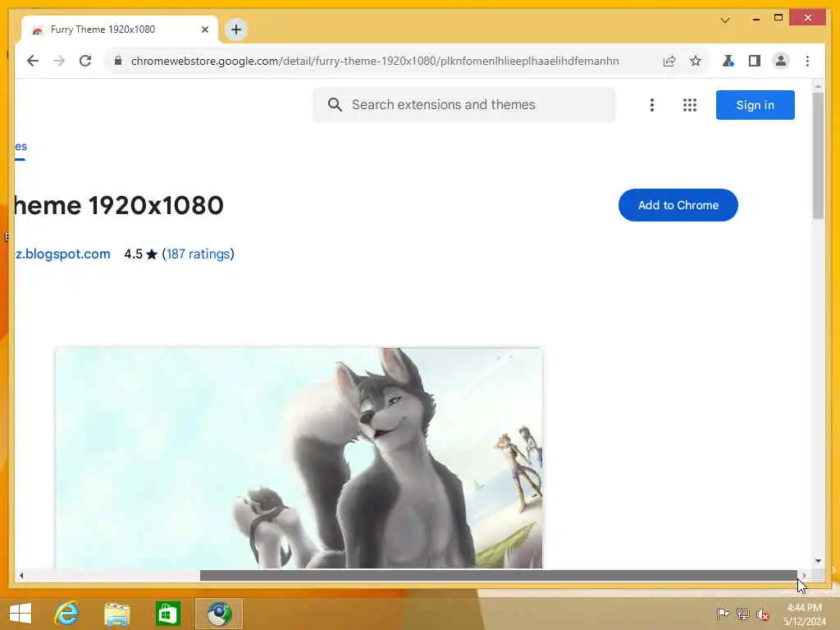Click the search magnifier icon
Screen dimensions: 840x630
click(x=335, y=104)
